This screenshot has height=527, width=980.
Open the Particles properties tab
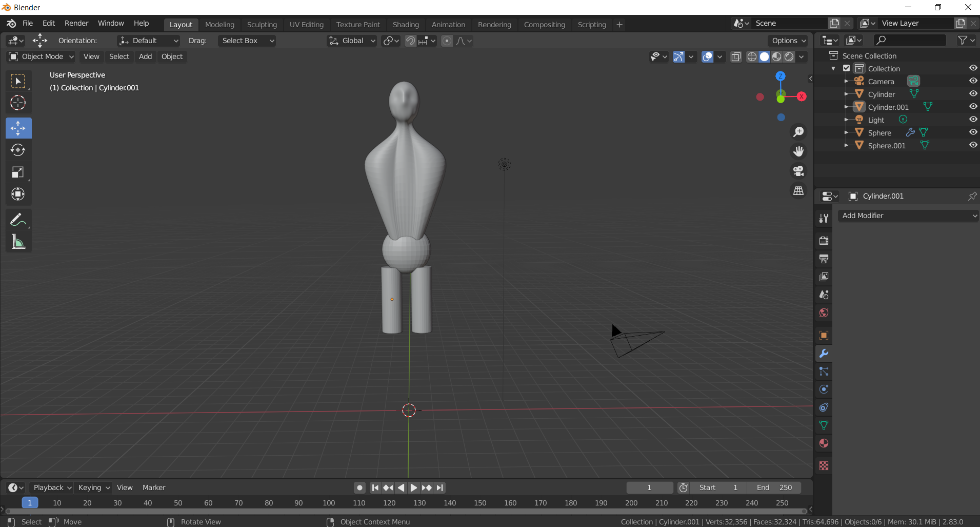[824, 371]
